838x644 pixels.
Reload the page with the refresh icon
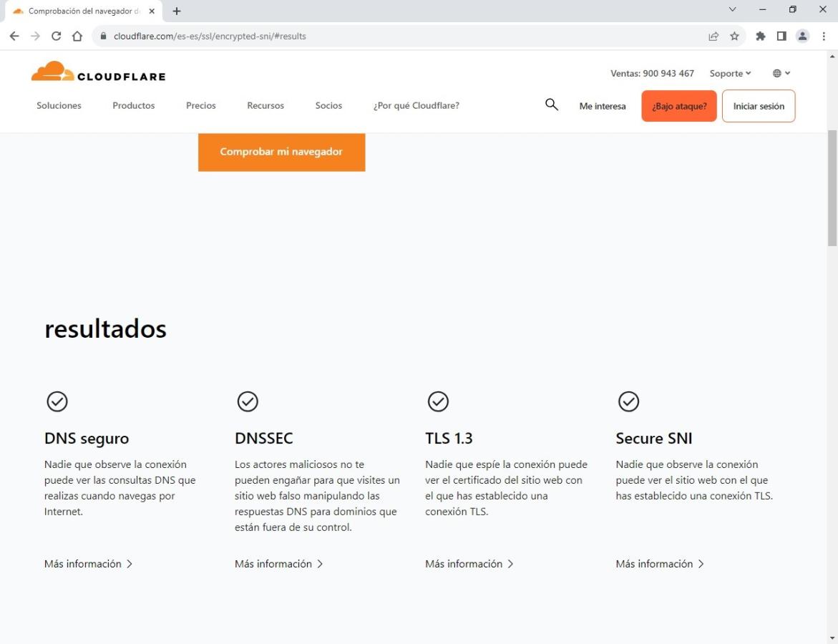(x=57, y=36)
